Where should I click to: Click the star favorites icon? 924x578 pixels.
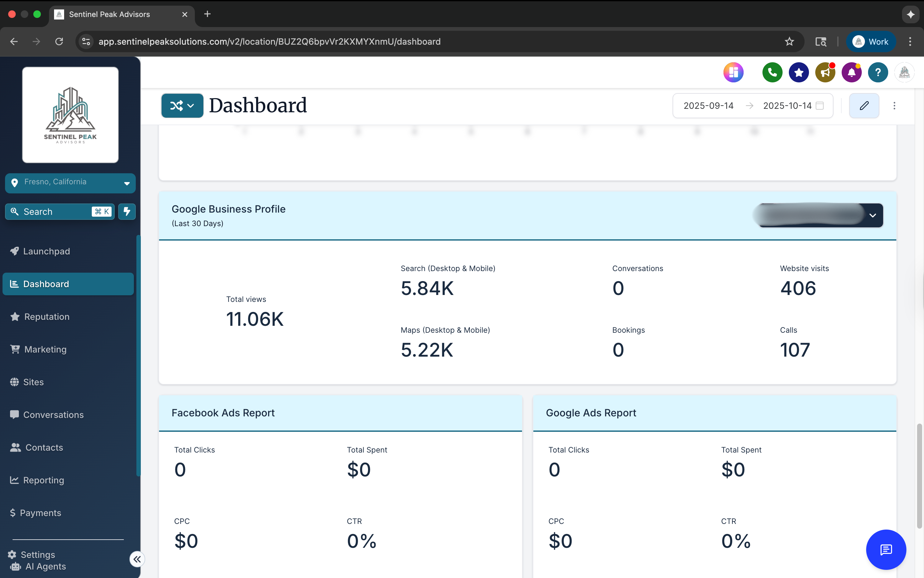tap(798, 72)
